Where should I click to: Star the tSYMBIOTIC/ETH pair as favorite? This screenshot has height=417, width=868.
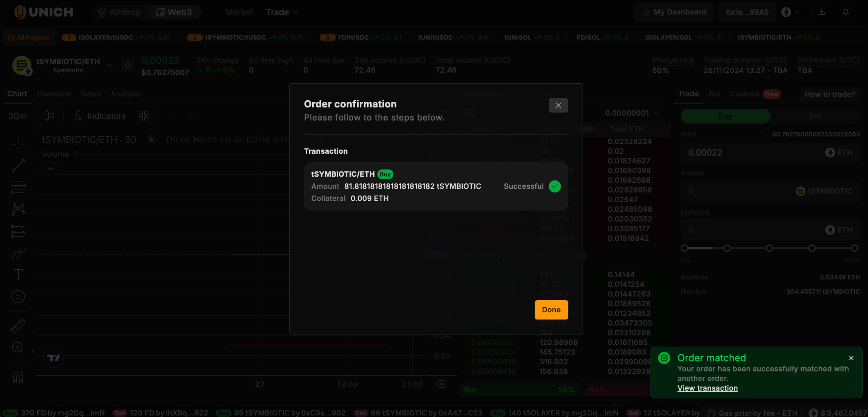point(128,66)
